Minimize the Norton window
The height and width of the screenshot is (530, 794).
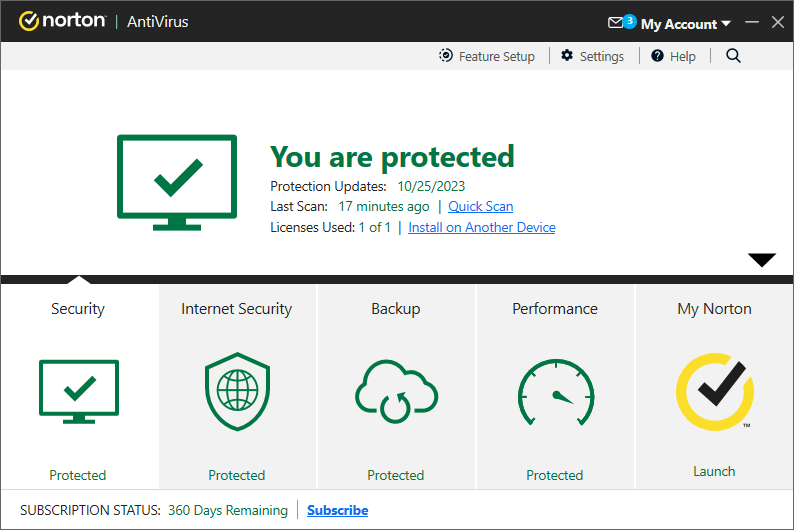[x=752, y=22]
